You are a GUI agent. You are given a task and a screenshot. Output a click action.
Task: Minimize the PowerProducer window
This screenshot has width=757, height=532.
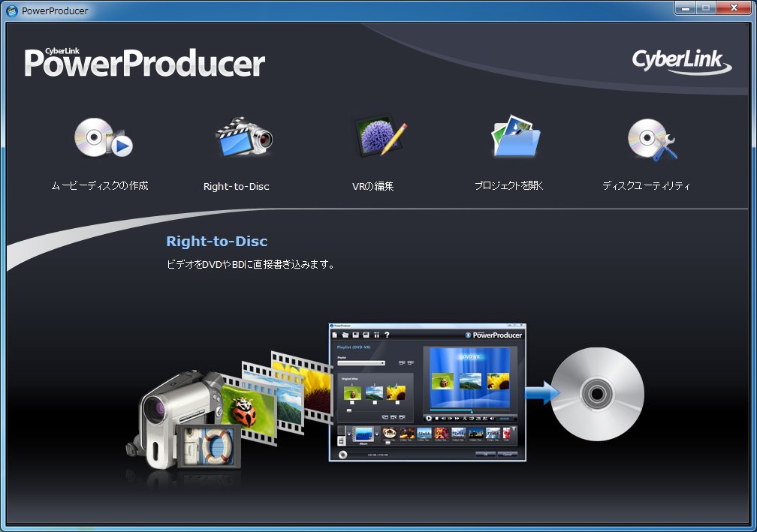tap(685, 8)
